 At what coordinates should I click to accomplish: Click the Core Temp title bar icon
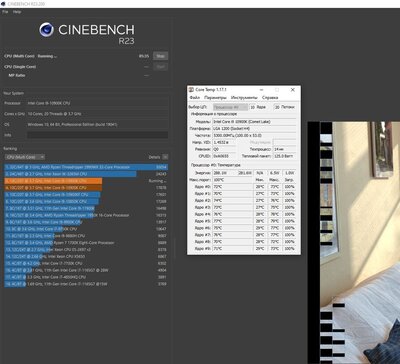click(191, 90)
